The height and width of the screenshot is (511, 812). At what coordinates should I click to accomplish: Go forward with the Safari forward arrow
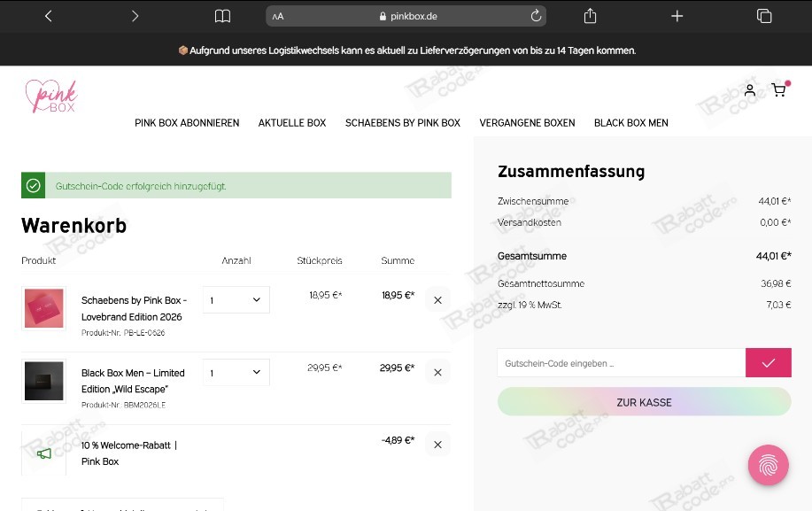(x=135, y=16)
